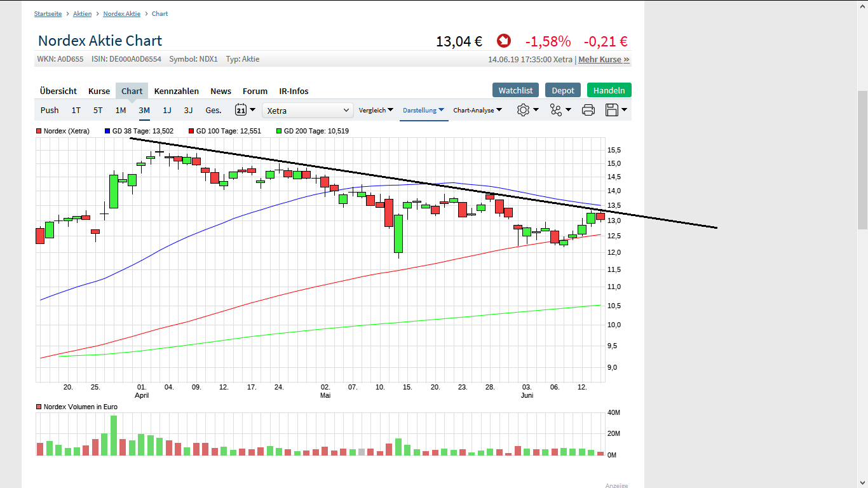
Task: Click the Juni month label on axis
Action: coord(527,395)
